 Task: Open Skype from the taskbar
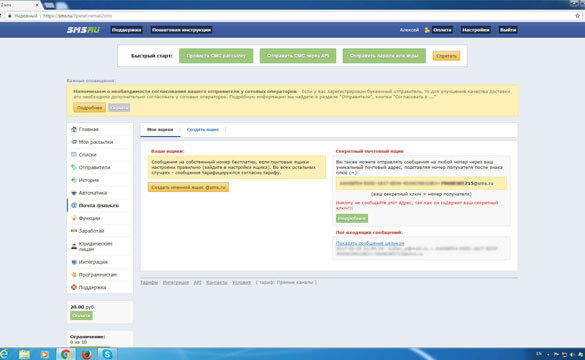coord(107,354)
